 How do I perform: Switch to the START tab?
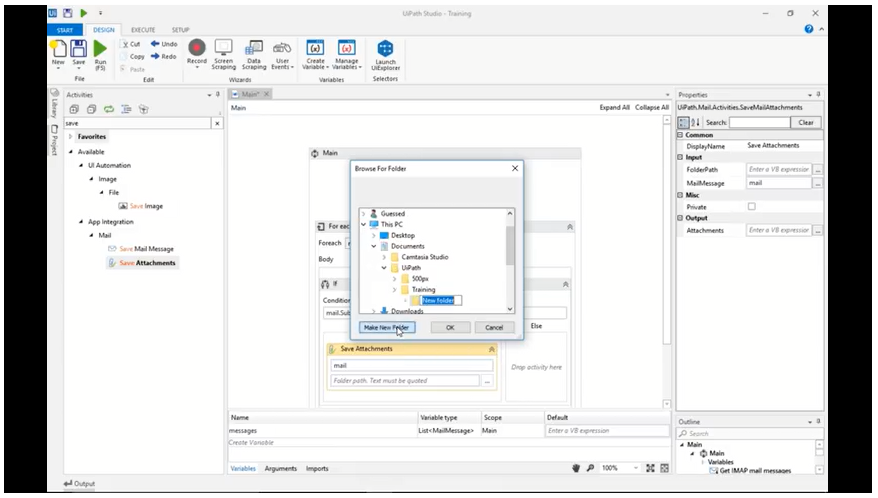(x=65, y=30)
